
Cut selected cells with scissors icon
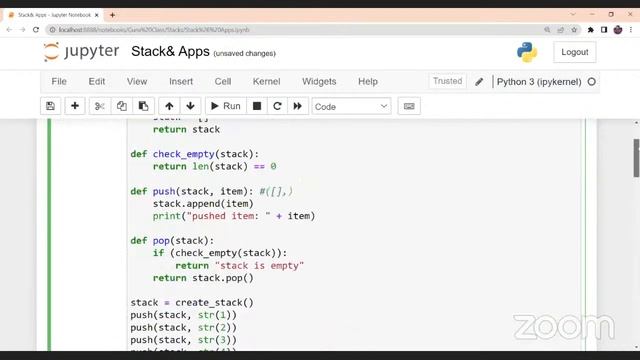tap(100, 106)
